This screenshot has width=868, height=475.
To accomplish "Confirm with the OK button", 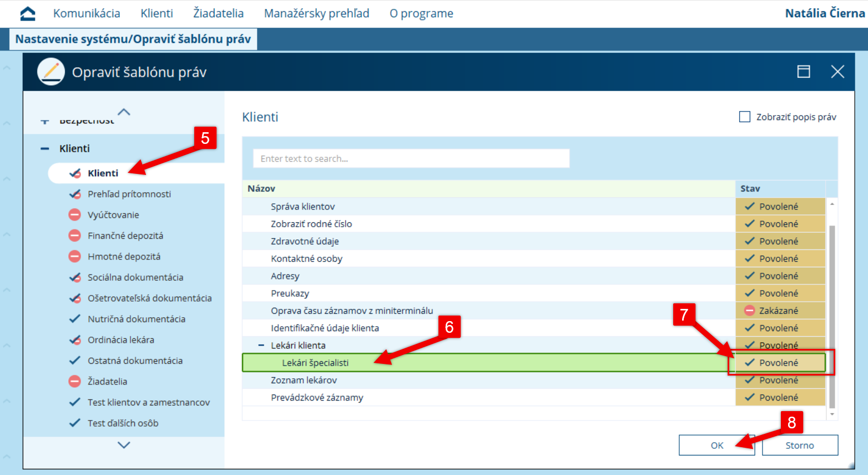I will point(716,445).
